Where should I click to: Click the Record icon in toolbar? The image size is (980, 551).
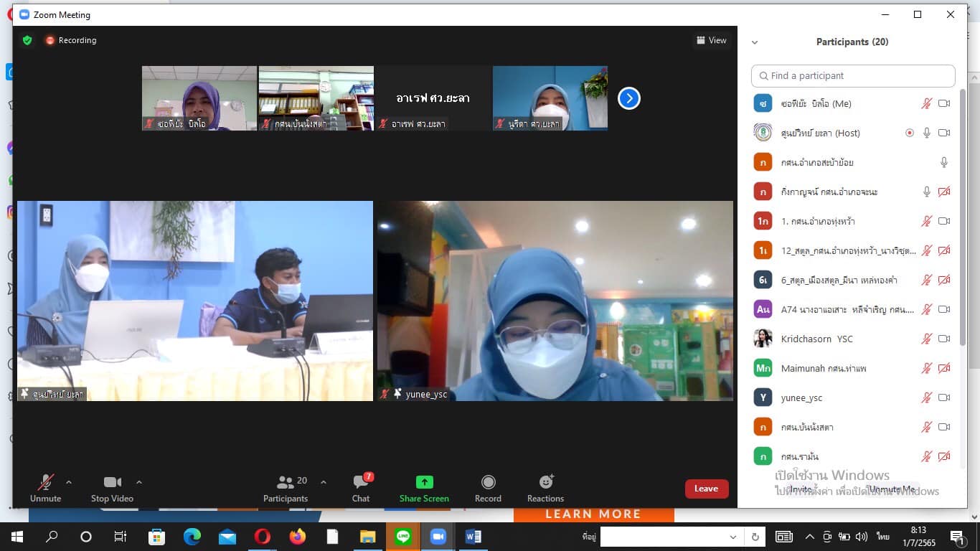coord(488,483)
